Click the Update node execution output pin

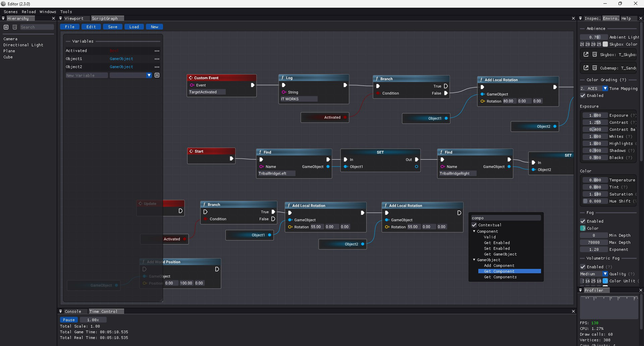[x=180, y=211]
